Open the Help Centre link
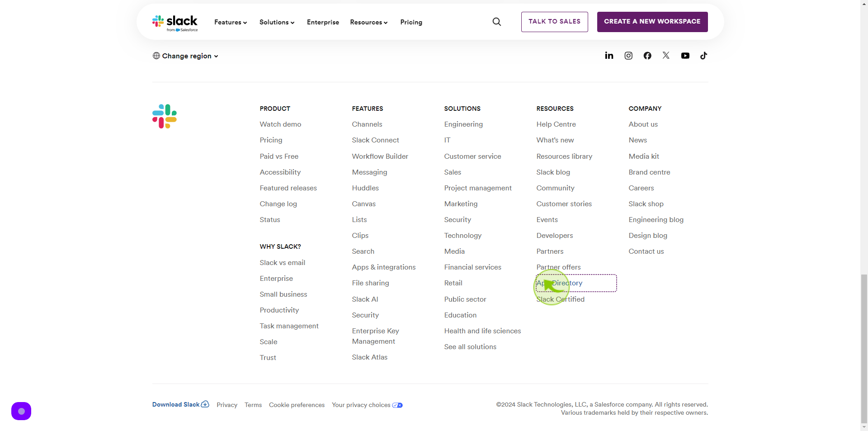 (x=556, y=124)
